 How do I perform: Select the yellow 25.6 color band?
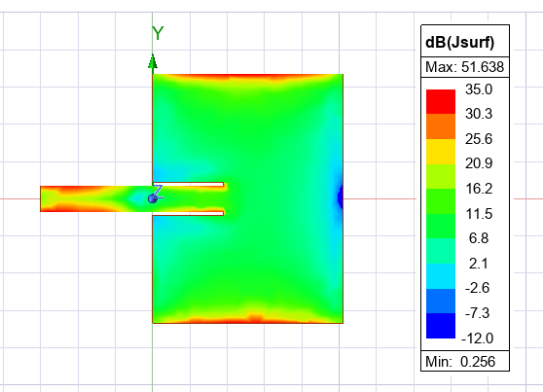441,152
